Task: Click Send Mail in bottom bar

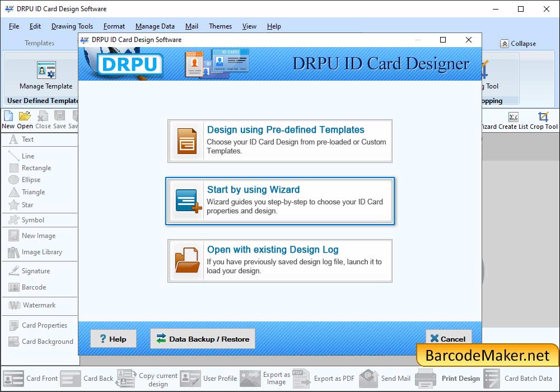Action: click(385, 379)
